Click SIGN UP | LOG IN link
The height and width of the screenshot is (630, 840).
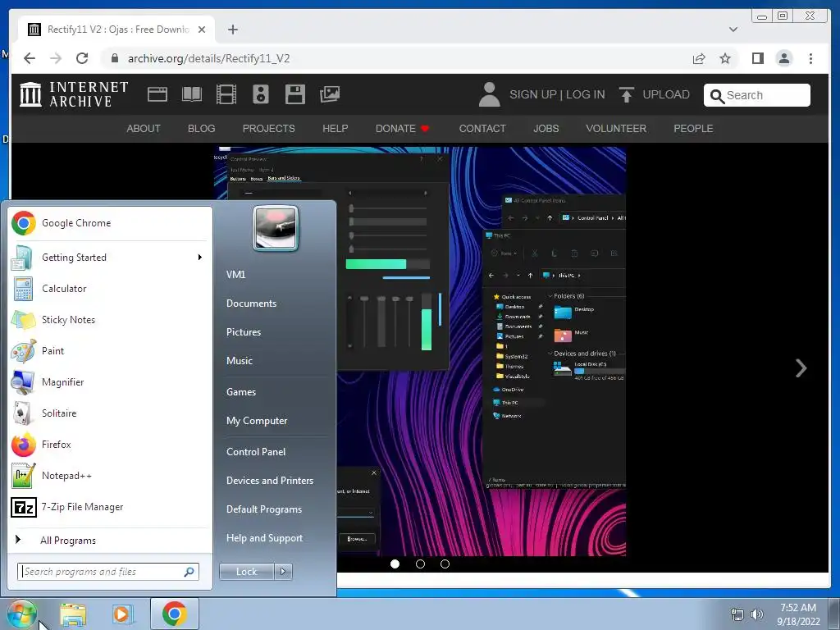click(557, 94)
